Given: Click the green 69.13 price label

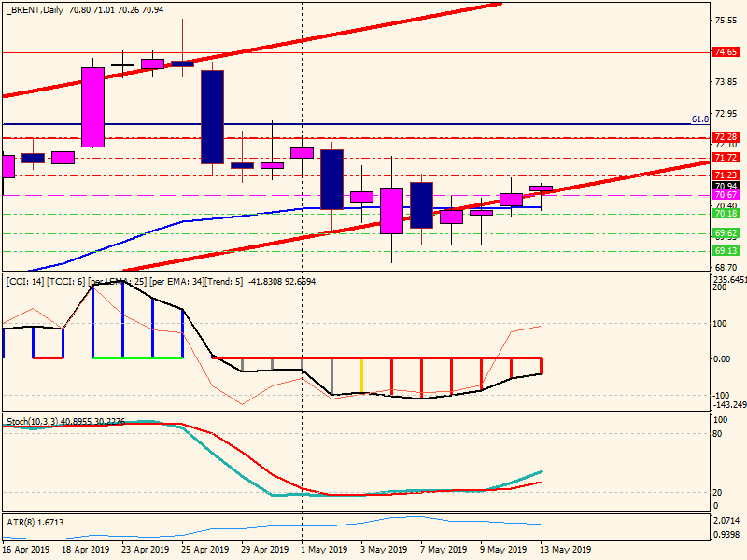Looking at the screenshot, I should (x=726, y=251).
